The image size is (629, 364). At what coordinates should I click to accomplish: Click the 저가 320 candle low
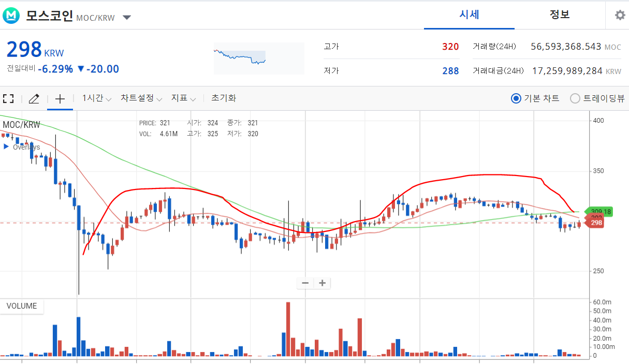click(x=242, y=134)
